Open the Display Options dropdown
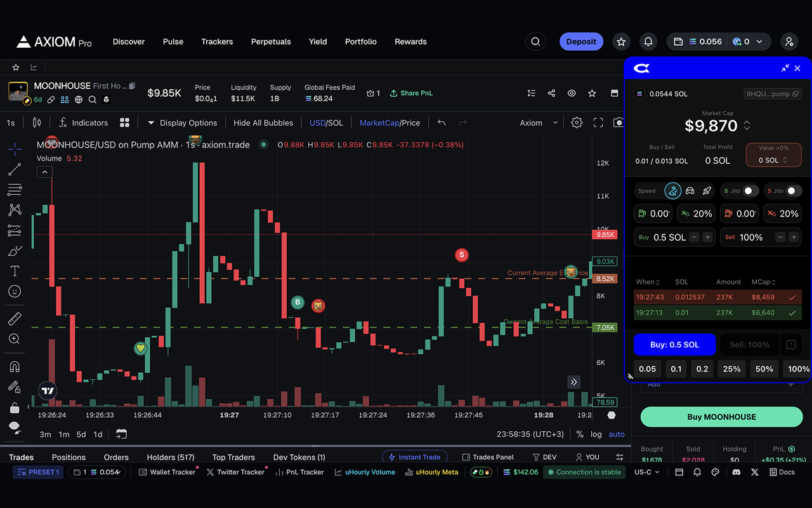 182,123
